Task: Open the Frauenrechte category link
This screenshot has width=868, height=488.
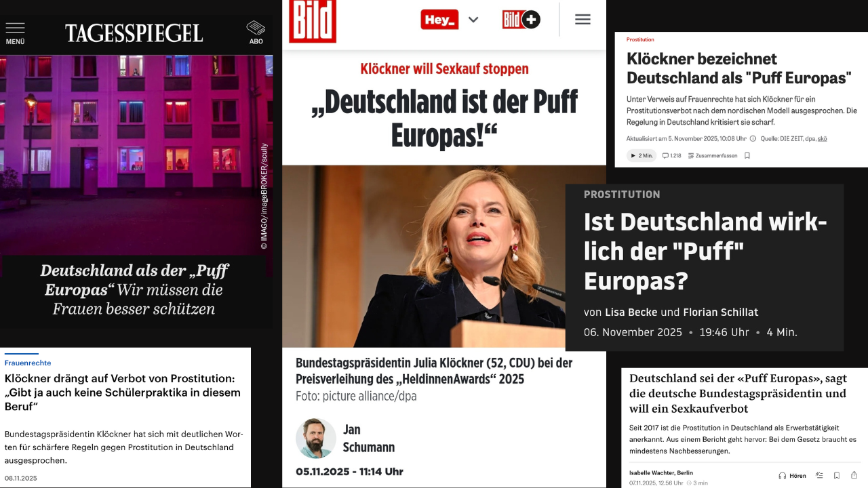Action: (28, 363)
